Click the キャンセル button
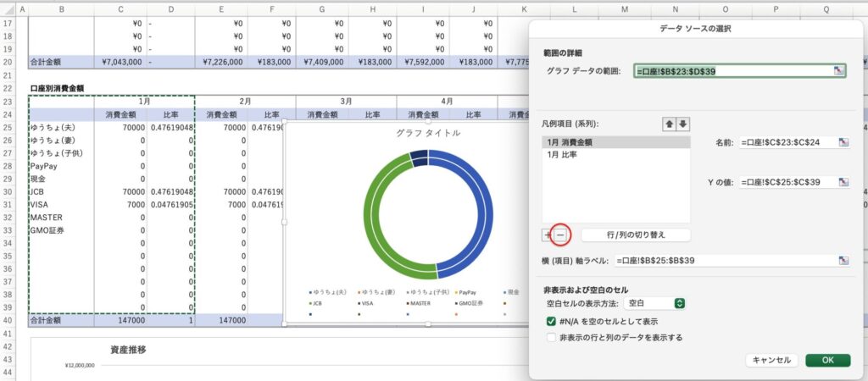Viewport: 868px width, 381px height. coord(771,360)
